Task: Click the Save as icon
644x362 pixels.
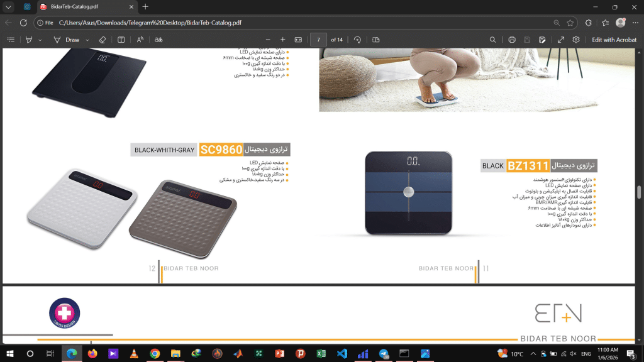Action: click(542, 40)
